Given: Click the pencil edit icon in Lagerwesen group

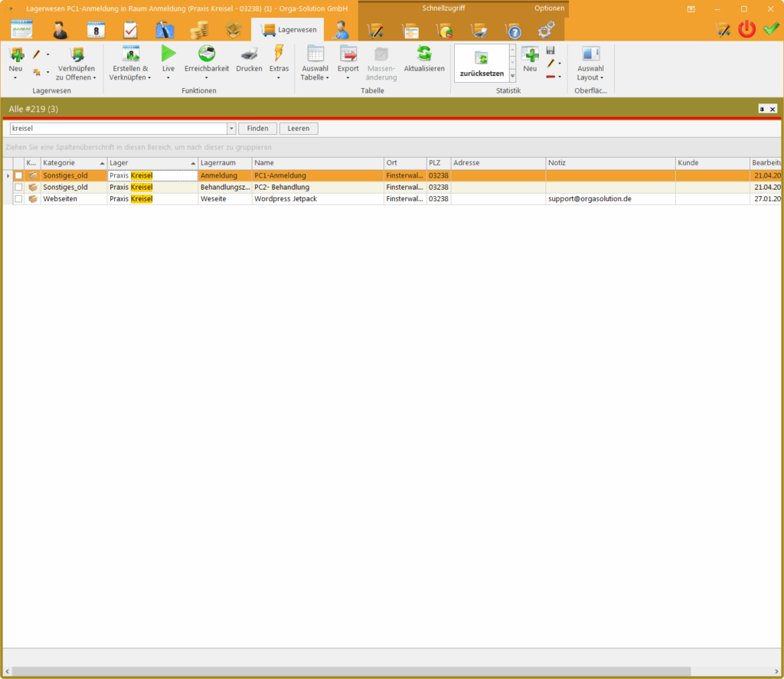Looking at the screenshot, I should click(37, 54).
